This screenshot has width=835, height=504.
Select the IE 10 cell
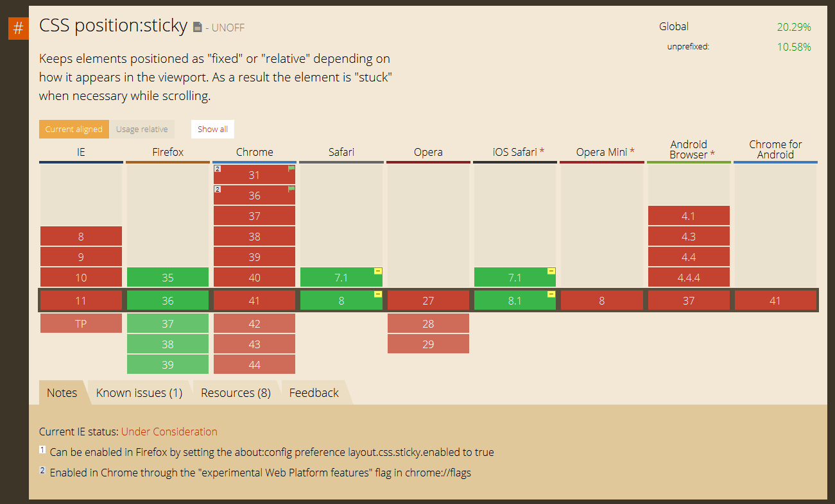click(81, 278)
